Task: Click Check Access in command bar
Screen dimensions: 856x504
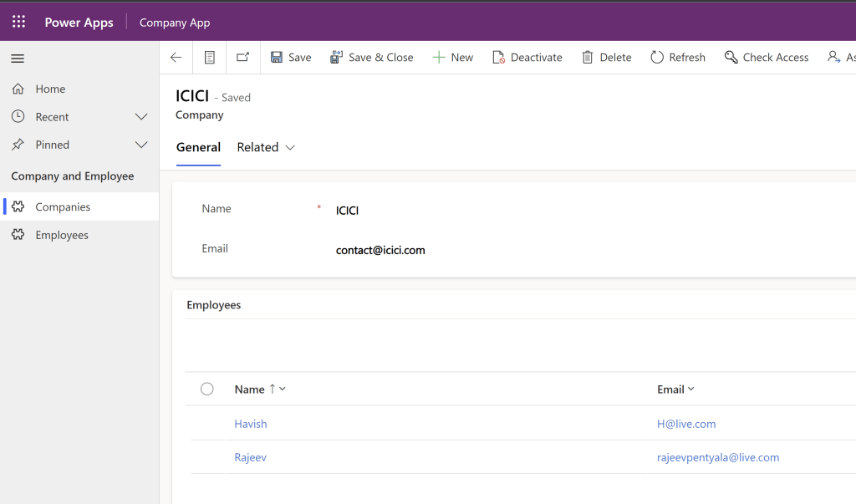Action: [x=767, y=58]
